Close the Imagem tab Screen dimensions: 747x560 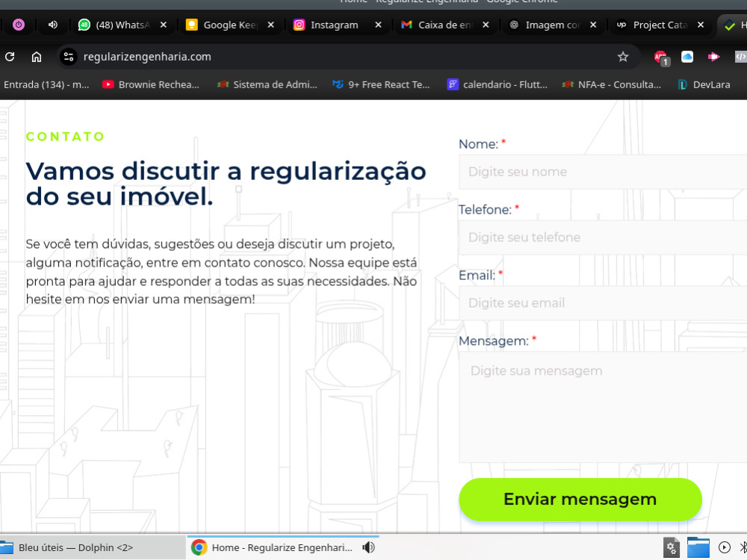click(593, 25)
